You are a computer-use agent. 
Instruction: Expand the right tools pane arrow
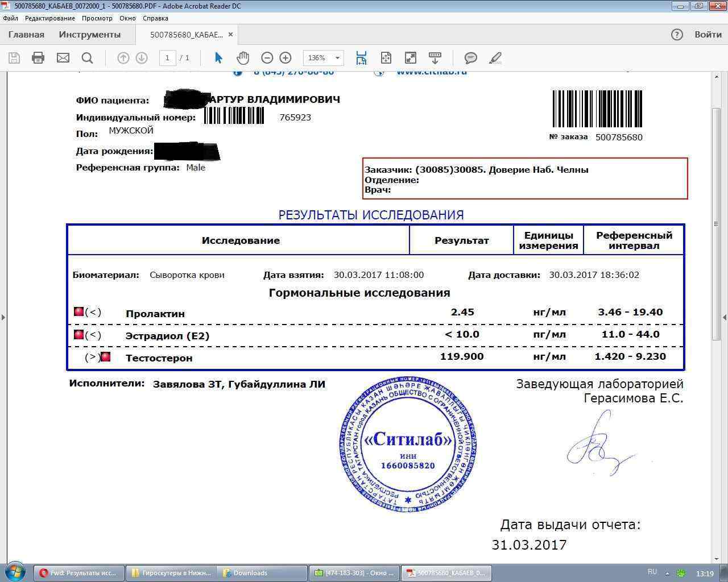point(724,317)
